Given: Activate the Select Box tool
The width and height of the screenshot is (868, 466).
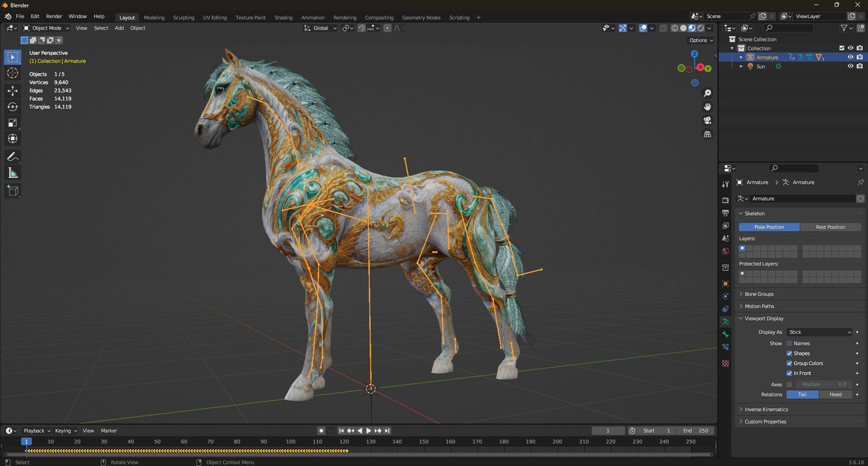Looking at the screenshot, I should (x=13, y=57).
